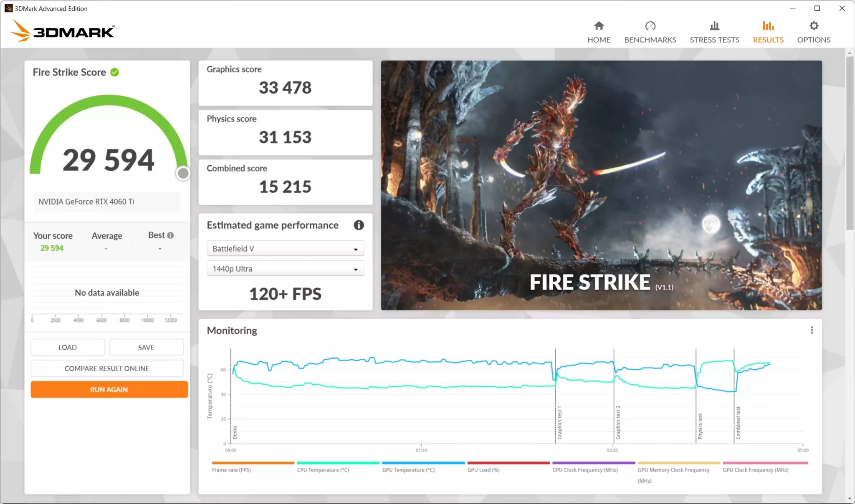Open the Estimated game performance info tooltip
The image size is (855, 504).
(x=358, y=225)
